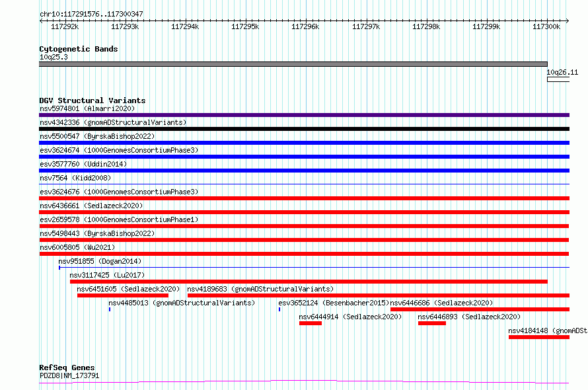Click the PDZD8|NM_173791 gene label
This screenshot has height=390, width=588.
click(x=69, y=375)
